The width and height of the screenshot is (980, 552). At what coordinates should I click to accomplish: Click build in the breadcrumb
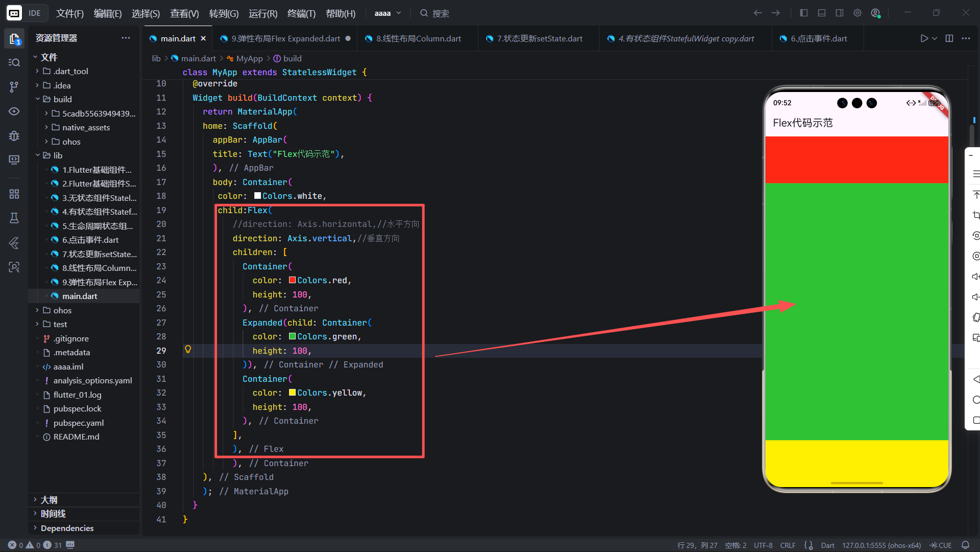click(x=292, y=58)
